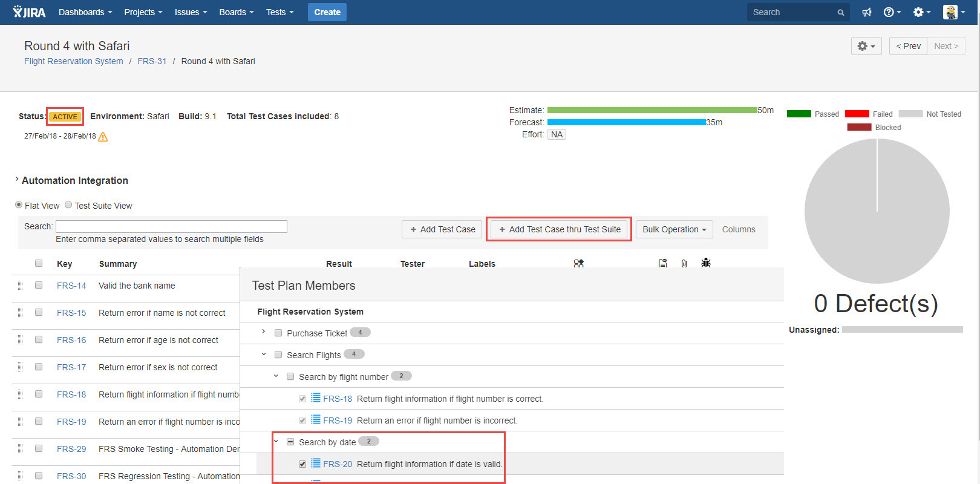Image resolution: width=980 pixels, height=484 pixels.
Task: Click the Next > button
Action: pos(946,46)
